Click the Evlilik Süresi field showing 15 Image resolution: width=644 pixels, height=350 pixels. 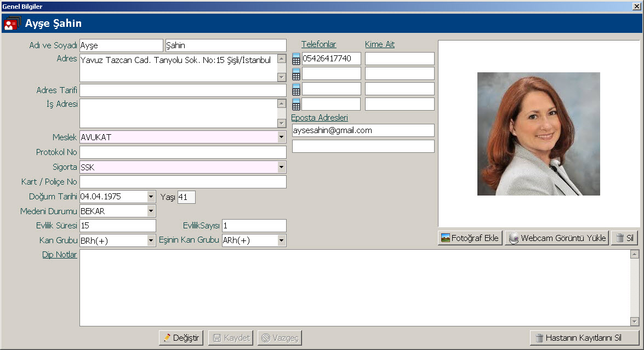pos(117,226)
